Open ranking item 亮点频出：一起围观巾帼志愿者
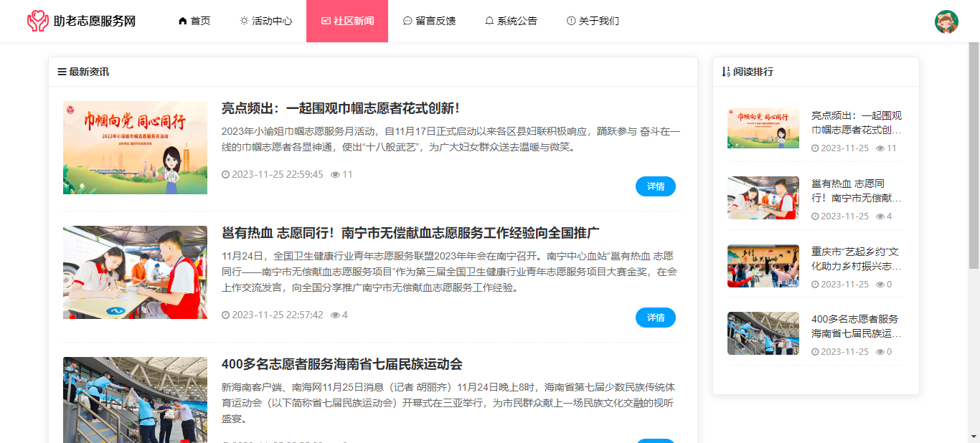 click(857, 123)
